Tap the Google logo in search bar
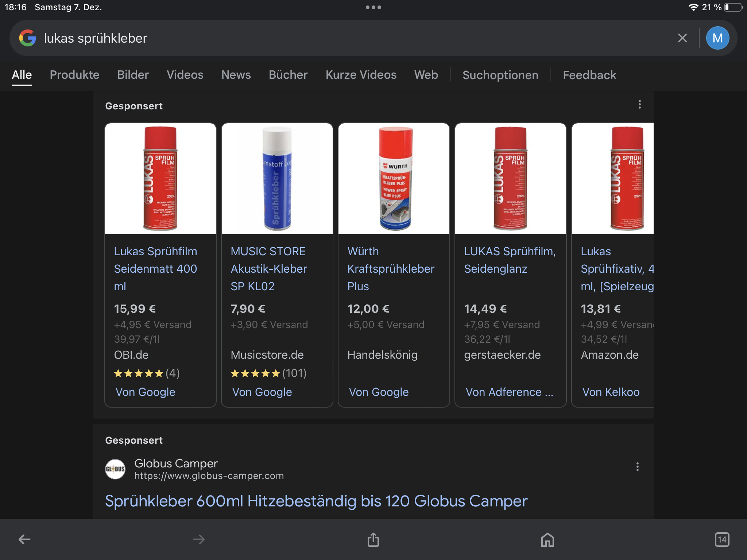Screen dimensions: 747x560 point(28,38)
